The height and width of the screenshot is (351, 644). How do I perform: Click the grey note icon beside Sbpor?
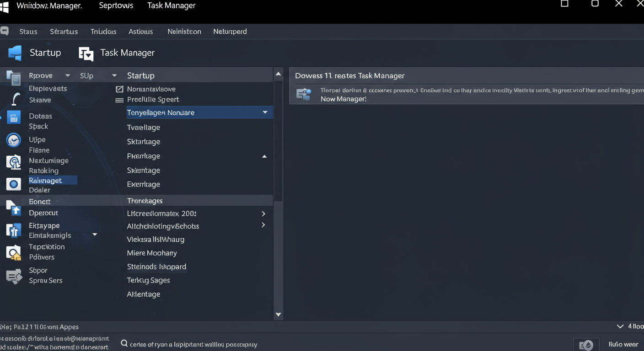point(13,276)
